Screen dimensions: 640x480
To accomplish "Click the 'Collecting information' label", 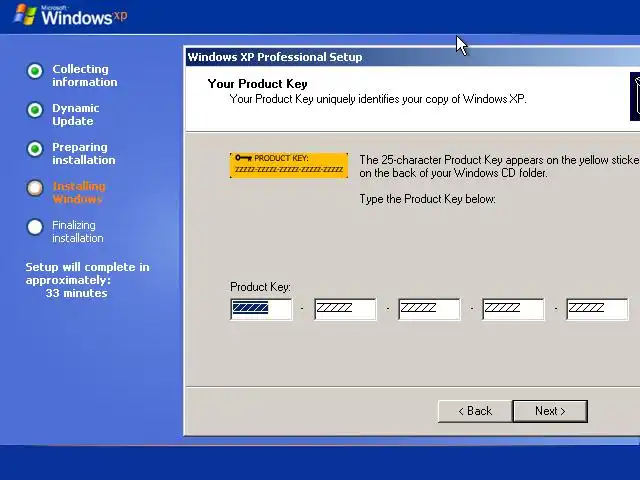I will (x=84, y=76).
